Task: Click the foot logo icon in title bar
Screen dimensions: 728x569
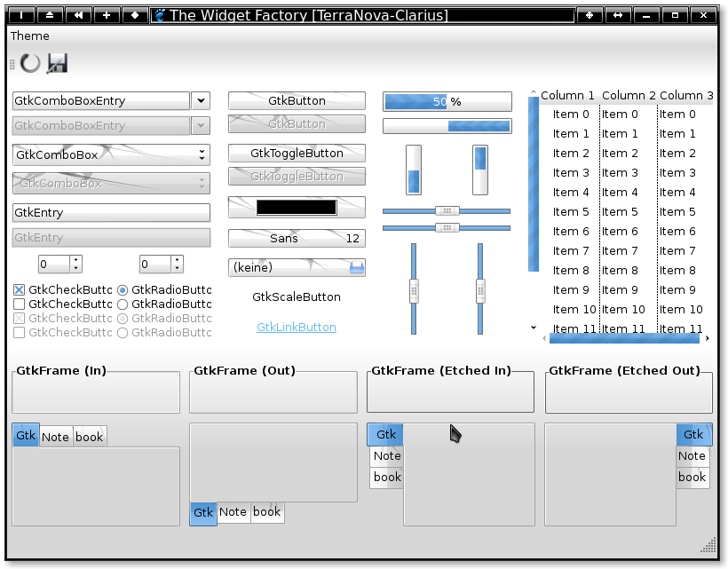Action: tap(160, 15)
